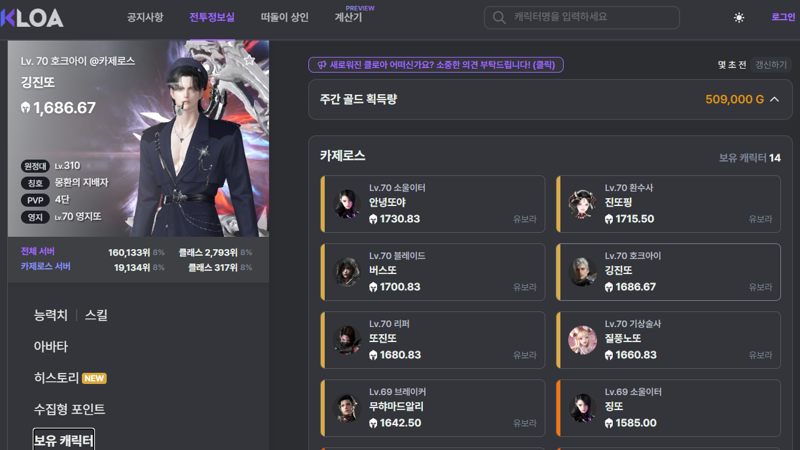Toggle the favorite star on character banner

click(x=249, y=60)
